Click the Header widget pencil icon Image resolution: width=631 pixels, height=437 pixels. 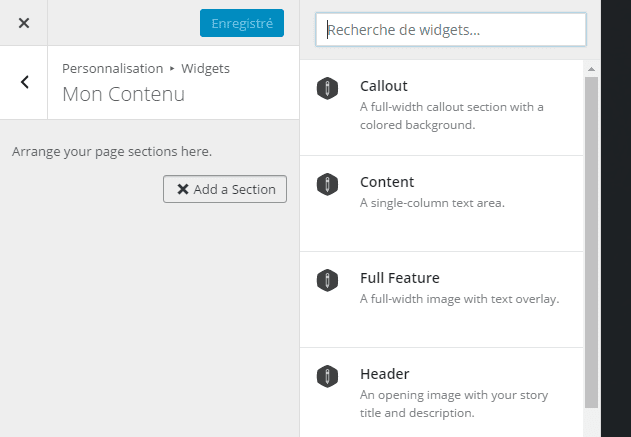point(327,376)
